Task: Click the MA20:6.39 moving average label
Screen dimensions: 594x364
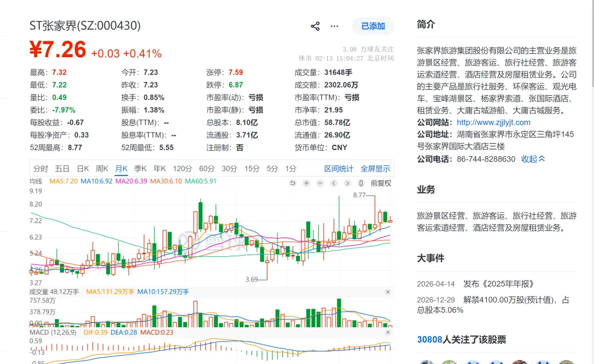Action: [x=131, y=181]
